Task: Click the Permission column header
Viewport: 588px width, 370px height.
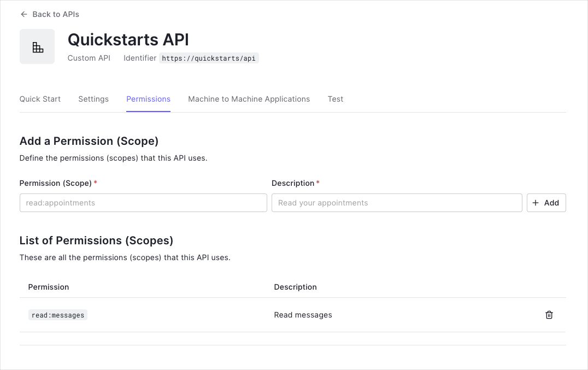Action: (x=49, y=287)
